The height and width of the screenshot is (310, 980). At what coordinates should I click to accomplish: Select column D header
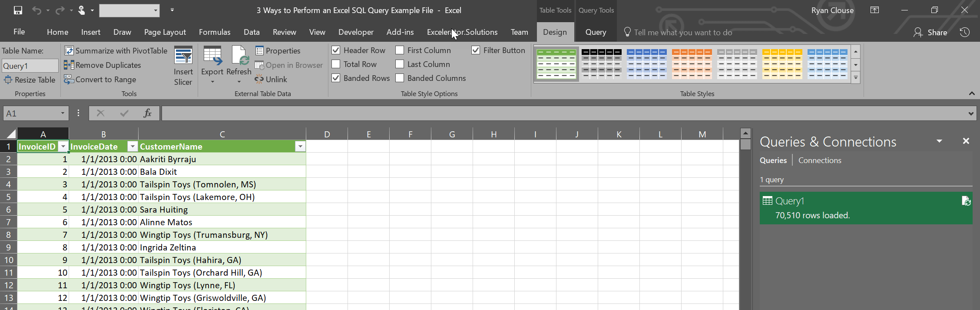tap(327, 134)
